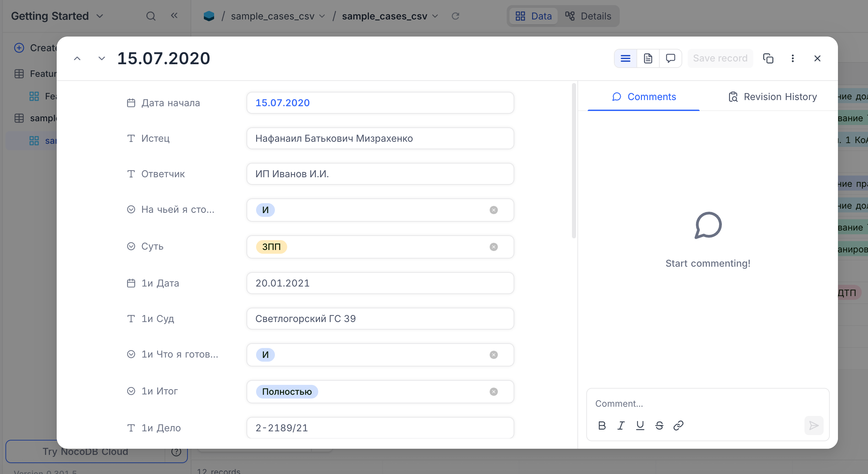Open the Getting Started workspace dropdown

coord(57,16)
